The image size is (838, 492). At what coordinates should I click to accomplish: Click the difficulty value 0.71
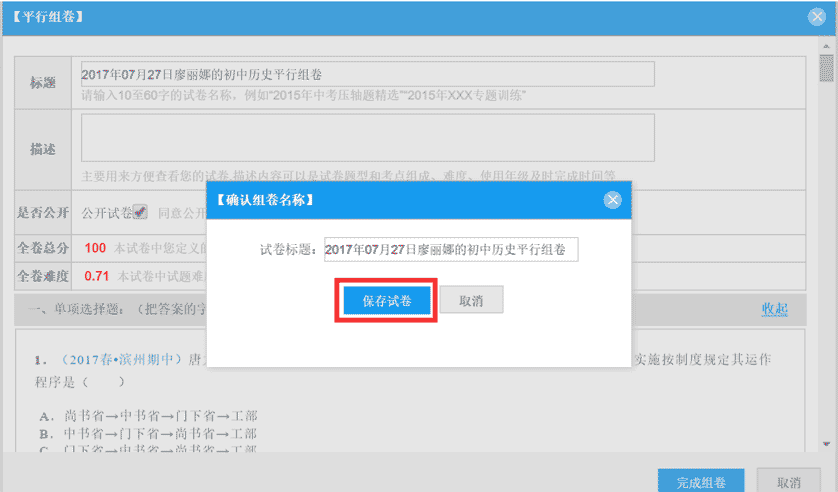click(96, 276)
